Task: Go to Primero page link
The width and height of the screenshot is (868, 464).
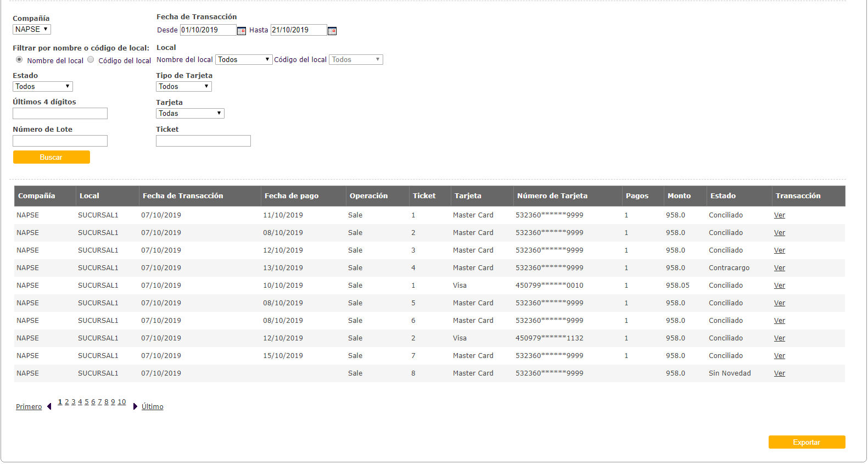Action: tap(29, 407)
